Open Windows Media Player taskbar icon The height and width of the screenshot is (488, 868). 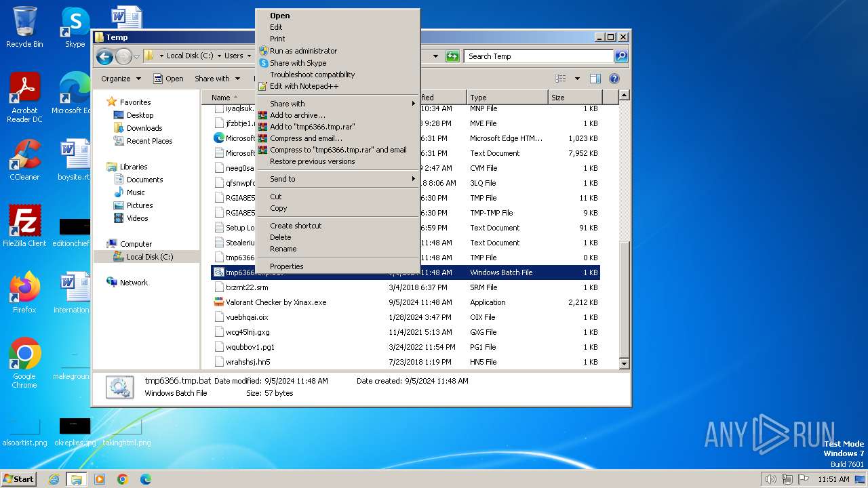tap(100, 479)
